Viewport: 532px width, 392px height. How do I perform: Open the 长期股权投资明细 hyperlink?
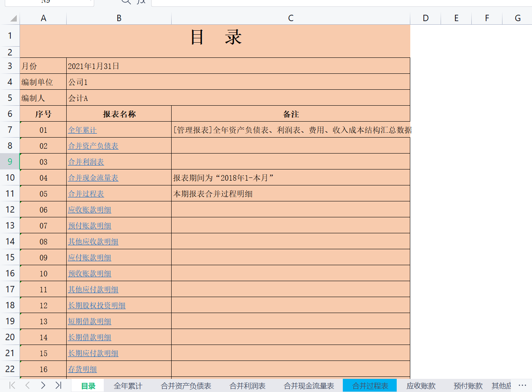(x=97, y=305)
